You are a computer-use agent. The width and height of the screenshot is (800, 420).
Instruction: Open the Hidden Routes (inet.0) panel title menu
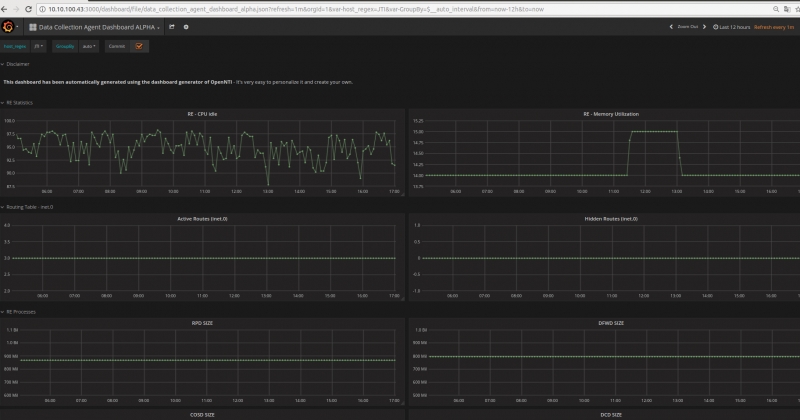point(611,218)
